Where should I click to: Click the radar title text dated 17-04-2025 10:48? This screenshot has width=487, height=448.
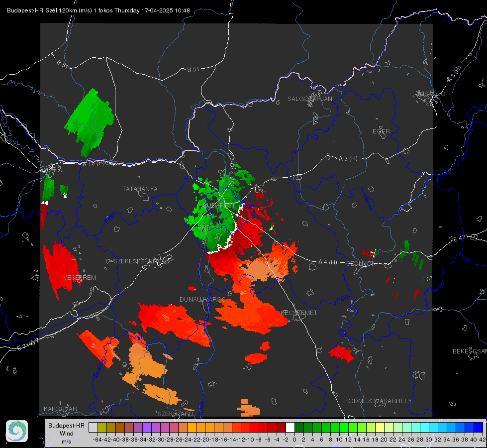tap(98, 10)
